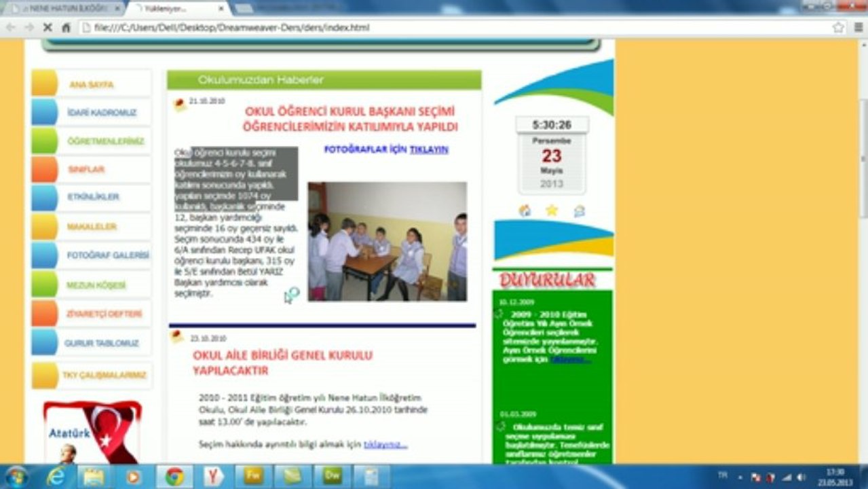The image size is (868, 489).
Task: Click the date 10.12.2009 in announcements
Action: click(x=517, y=302)
